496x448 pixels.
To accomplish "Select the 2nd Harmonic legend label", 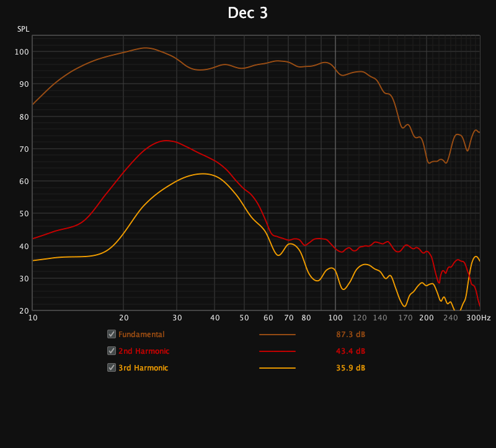I will 144,351.
